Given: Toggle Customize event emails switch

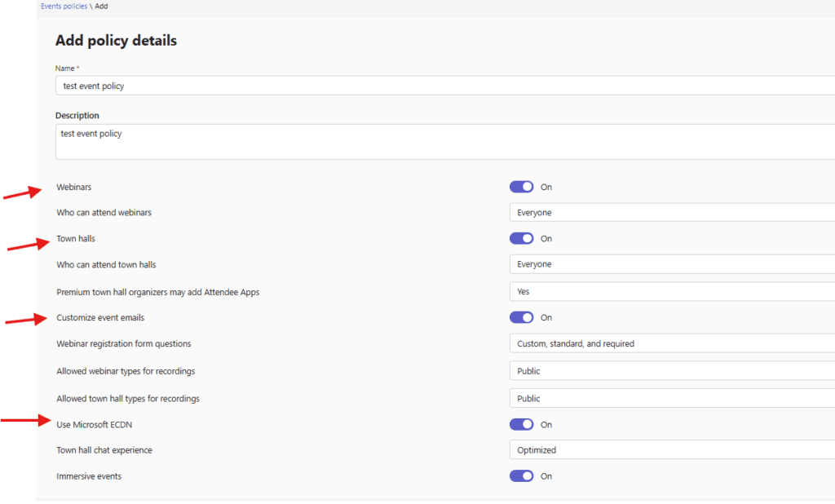Looking at the screenshot, I should (x=521, y=317).
